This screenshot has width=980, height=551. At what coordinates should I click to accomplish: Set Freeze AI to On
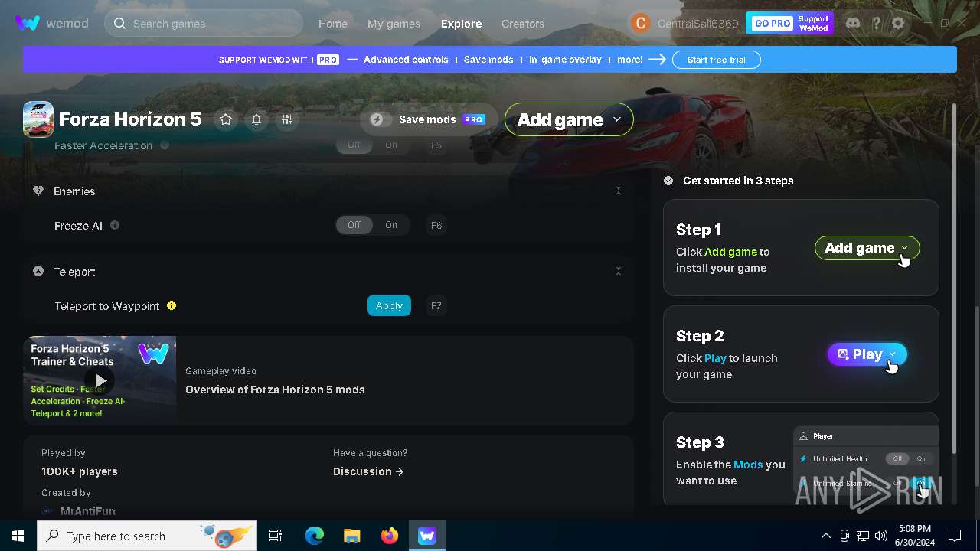(391, 225)
